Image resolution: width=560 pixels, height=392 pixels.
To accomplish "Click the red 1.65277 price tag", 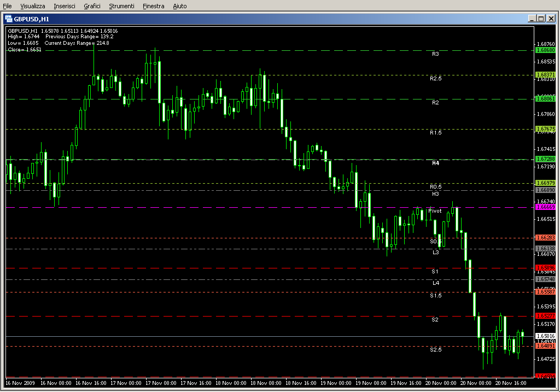I will point(545,315).
